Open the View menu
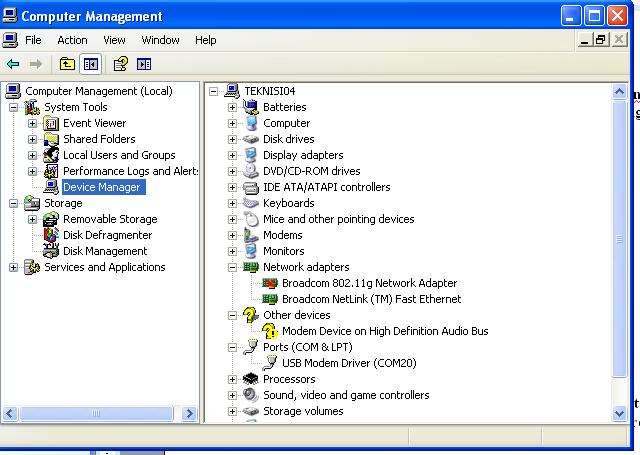Image resolution: width=640 pixels, height=455 pixels. coord(114,40)
